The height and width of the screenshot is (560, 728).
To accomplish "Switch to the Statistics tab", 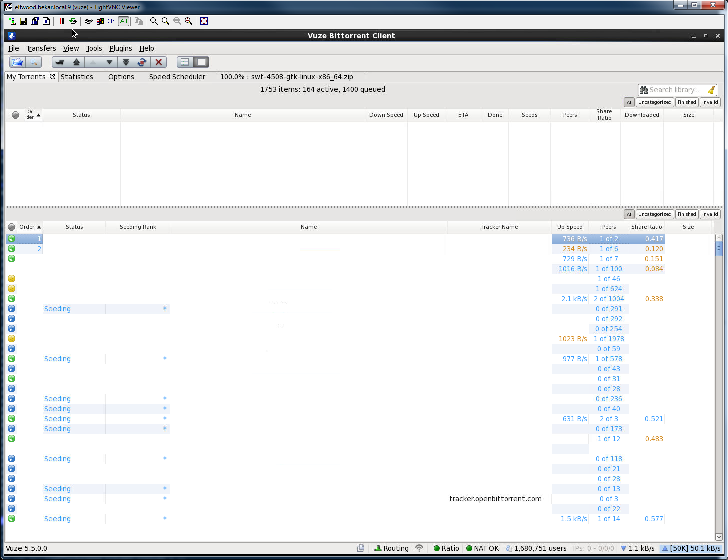I will pyautogui.click(x=82, y=77).
